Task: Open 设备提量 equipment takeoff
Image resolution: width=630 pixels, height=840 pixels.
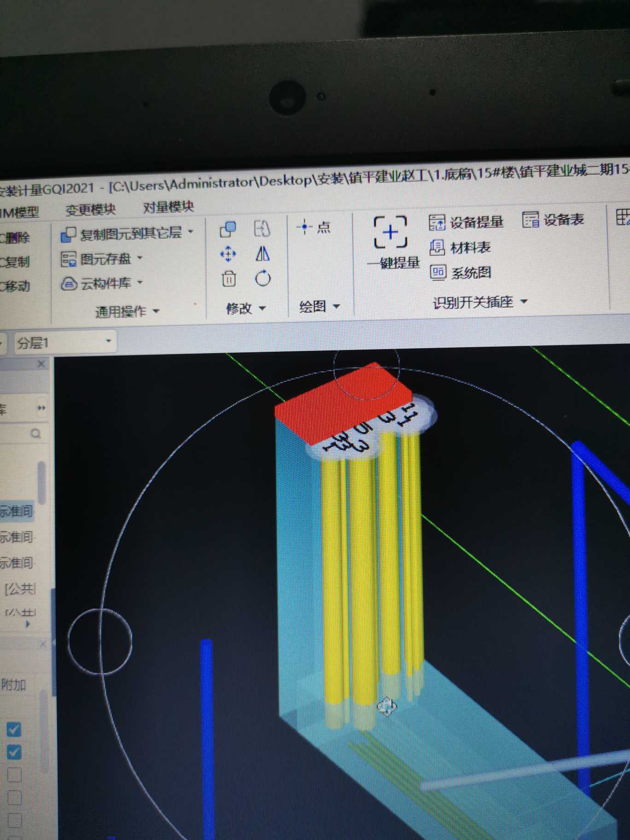Action: tap(466, 222)
